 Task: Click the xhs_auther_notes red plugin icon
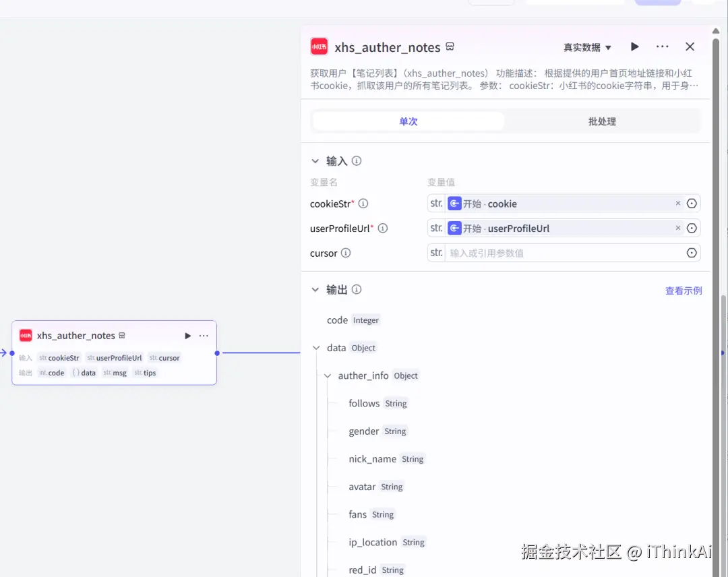click(x=319, y=47)
